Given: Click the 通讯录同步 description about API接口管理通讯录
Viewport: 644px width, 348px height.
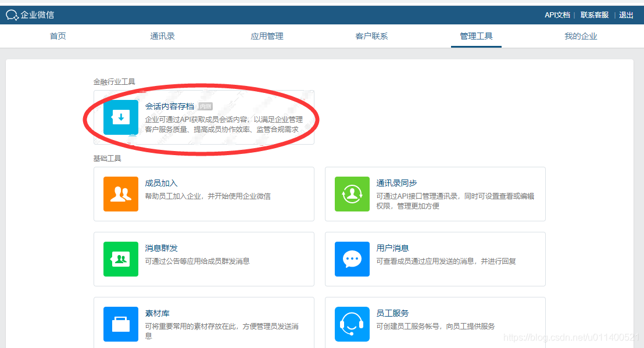Looking at the screenshot, I should (455, 201).
